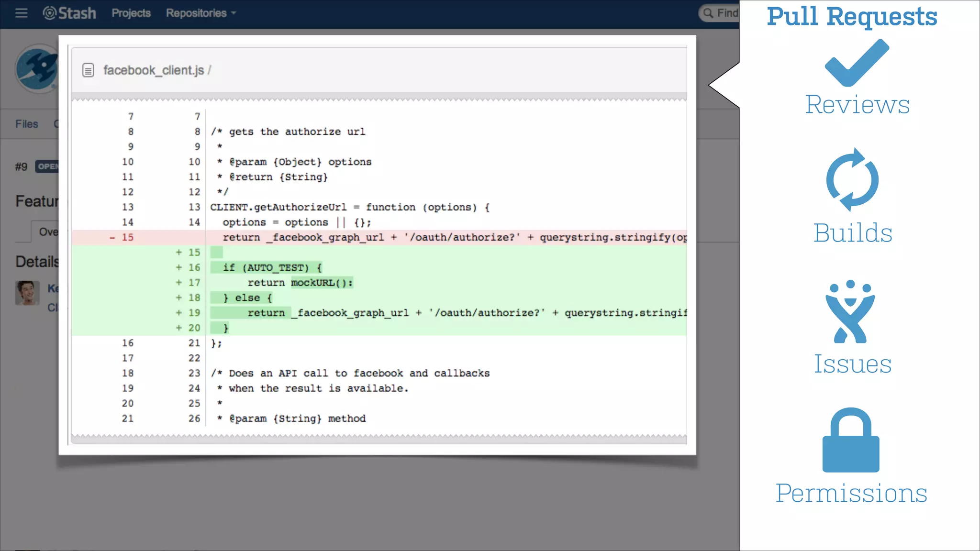Click the Builds label
This screenshot has width=980, height=551.
point(853,233)
